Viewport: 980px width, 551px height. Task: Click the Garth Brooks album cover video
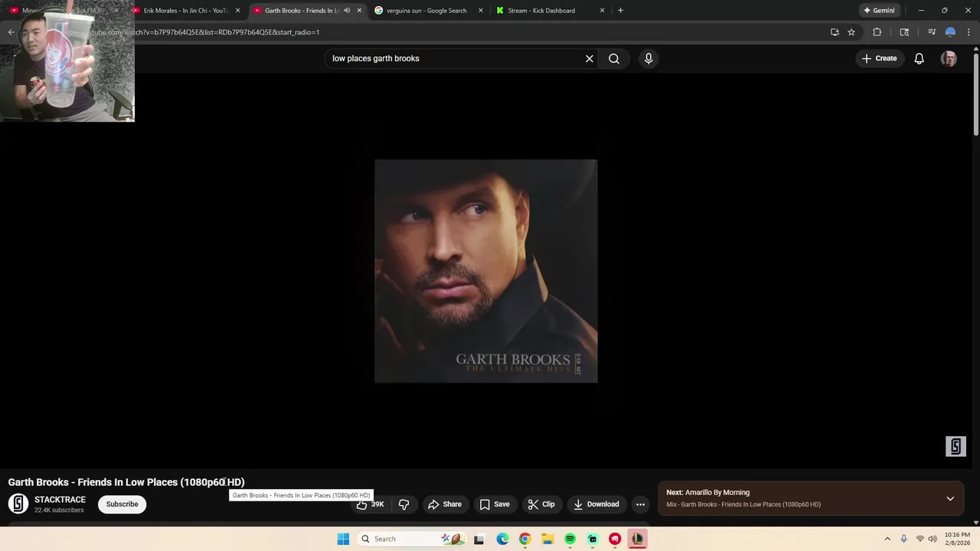point(486,271)
